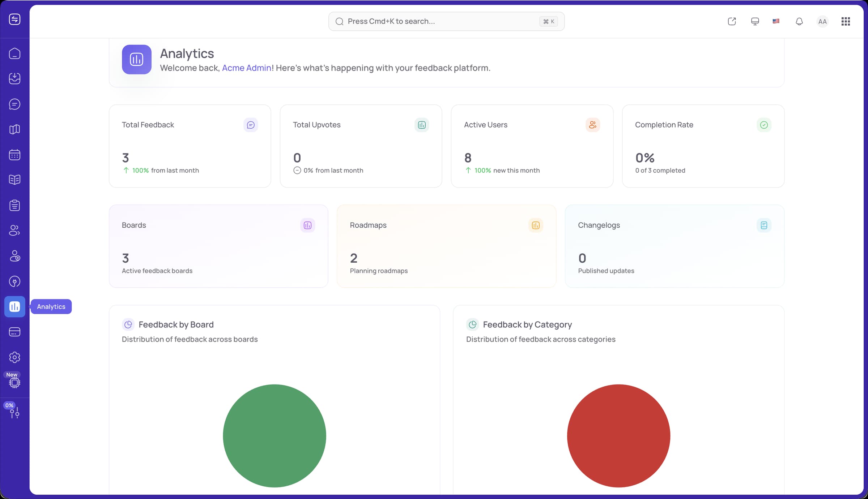
Task: Open the New chip sidebar icon
Action: point(14,382)
